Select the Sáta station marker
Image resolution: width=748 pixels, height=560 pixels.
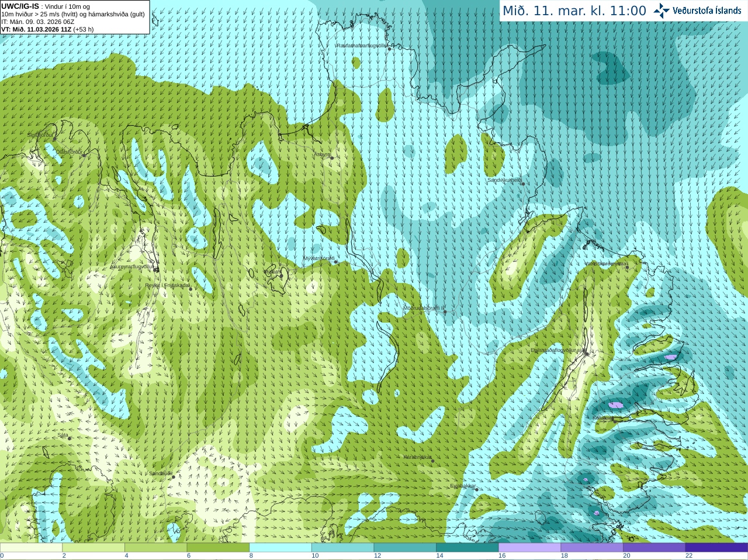(70, 438)
